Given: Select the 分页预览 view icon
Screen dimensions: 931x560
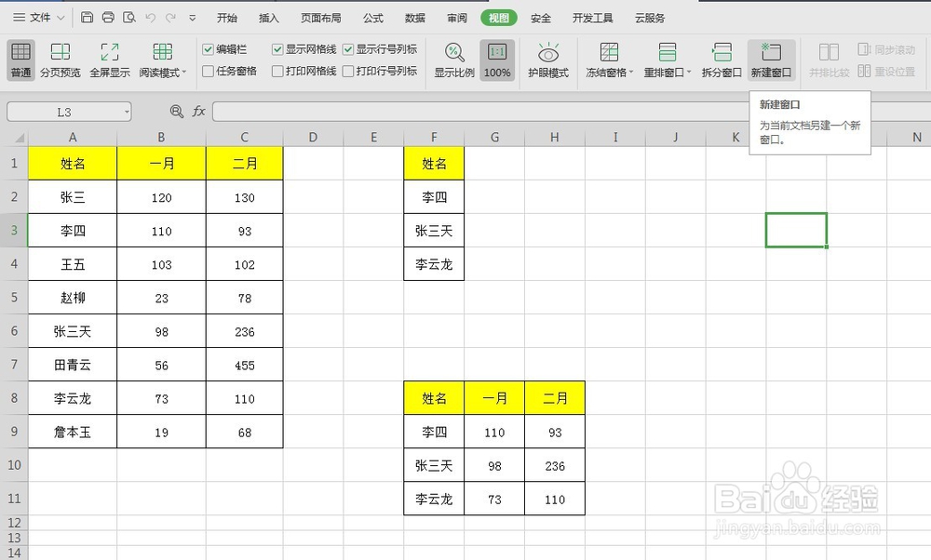Looking at the screenshot, I should (x=60, y=56).
